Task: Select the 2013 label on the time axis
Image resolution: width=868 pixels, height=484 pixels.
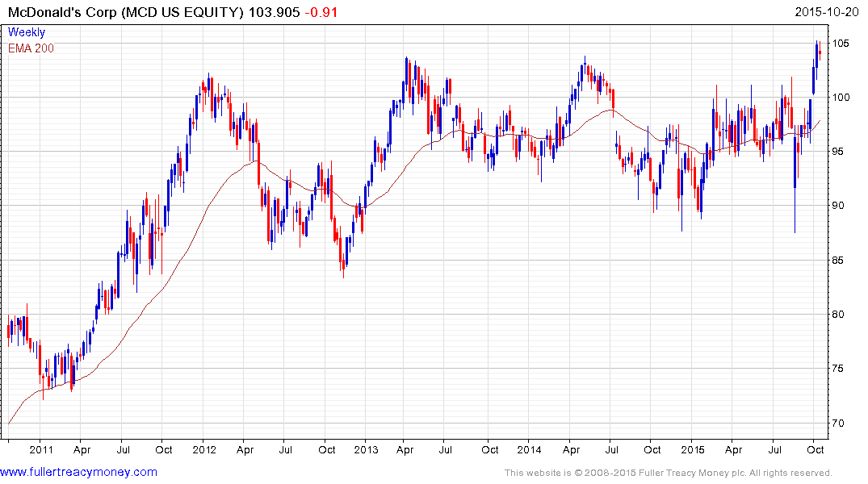Action: pyautogui.click(x=367, y=449)
